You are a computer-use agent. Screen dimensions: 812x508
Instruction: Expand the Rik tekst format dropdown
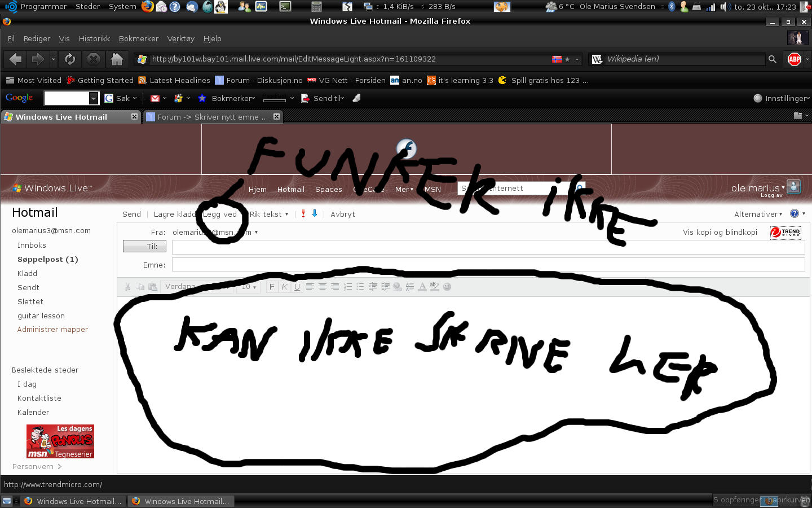(x=269, y=214)
